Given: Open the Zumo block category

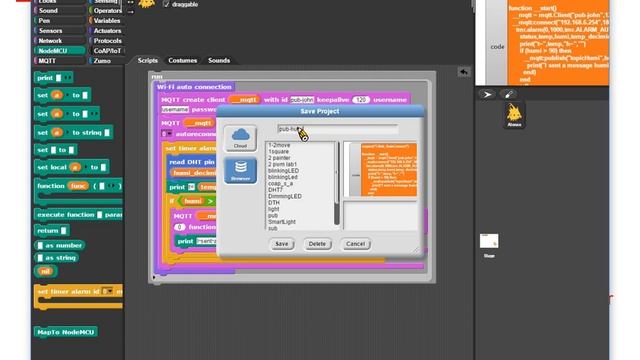Looking at the screenshot, I should tap(106, 61).
